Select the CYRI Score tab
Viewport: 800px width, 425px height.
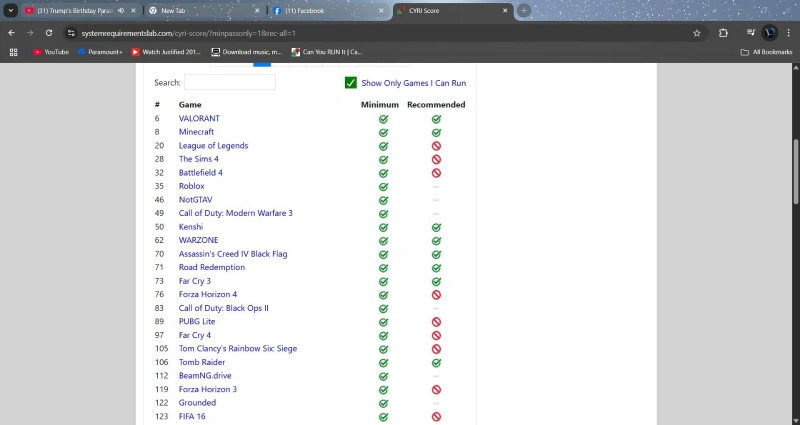pyautogui.click(x=452, y=11)
